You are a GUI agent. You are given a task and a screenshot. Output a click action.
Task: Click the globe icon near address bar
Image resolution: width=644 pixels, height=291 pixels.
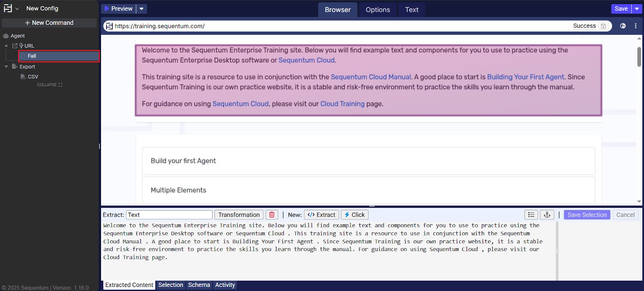pyautogui.click(x=623, y=26)
